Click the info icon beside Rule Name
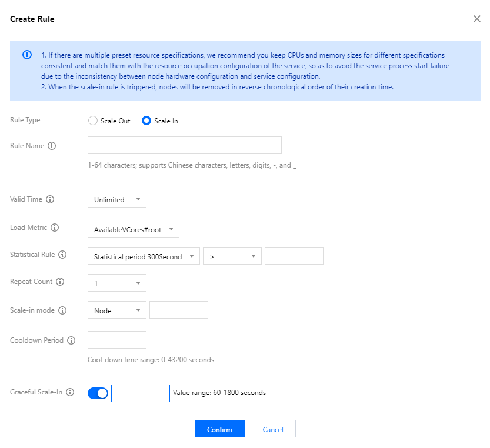 [x=52, y=146]
